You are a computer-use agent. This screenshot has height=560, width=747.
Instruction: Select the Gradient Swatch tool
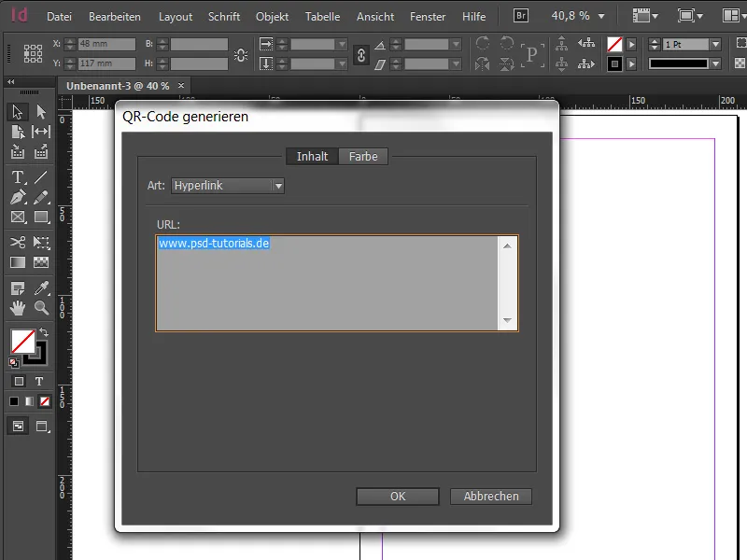coord(17,264)
